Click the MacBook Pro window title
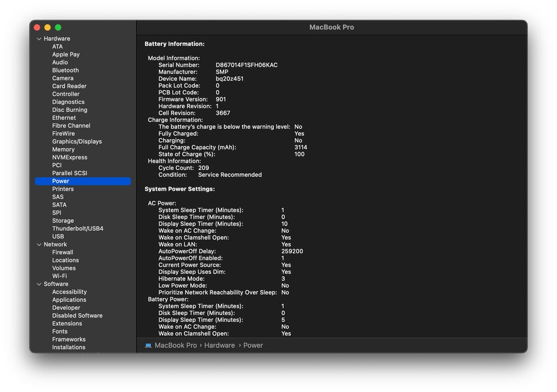557x392 pixels. pyautogui.click(x=331, y=27)
